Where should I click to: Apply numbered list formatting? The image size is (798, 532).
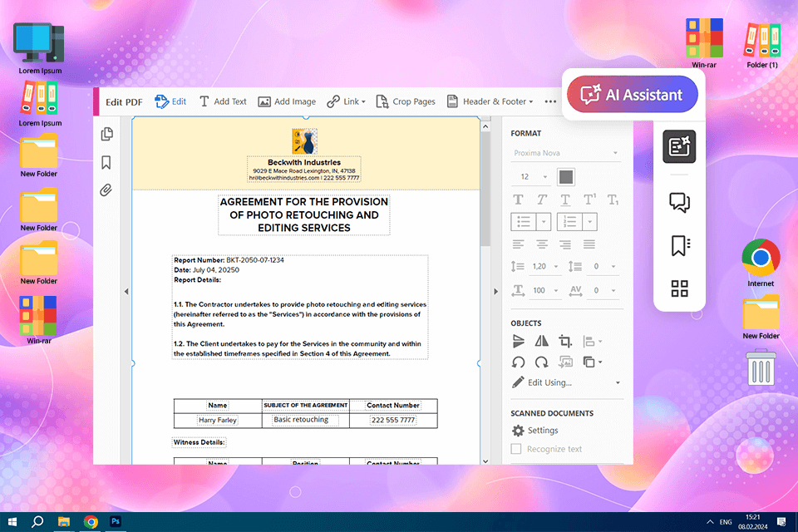[x=570, y=222]
